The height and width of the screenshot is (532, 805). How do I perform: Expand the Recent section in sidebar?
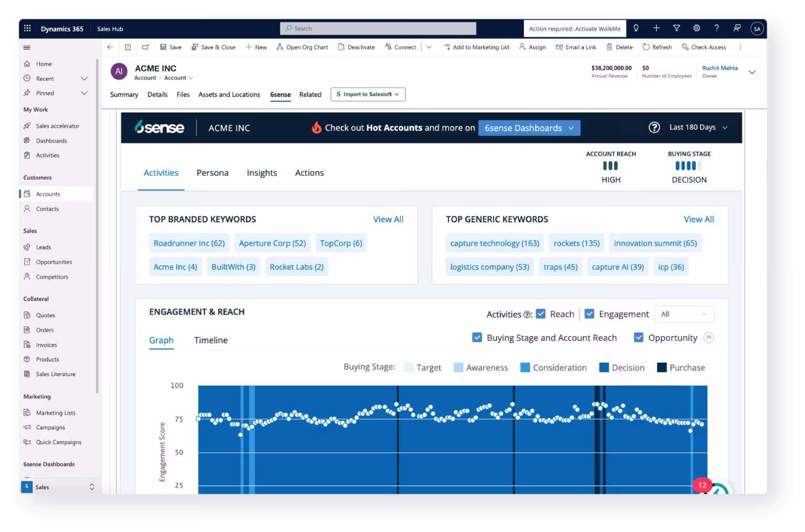pos(84,79)
